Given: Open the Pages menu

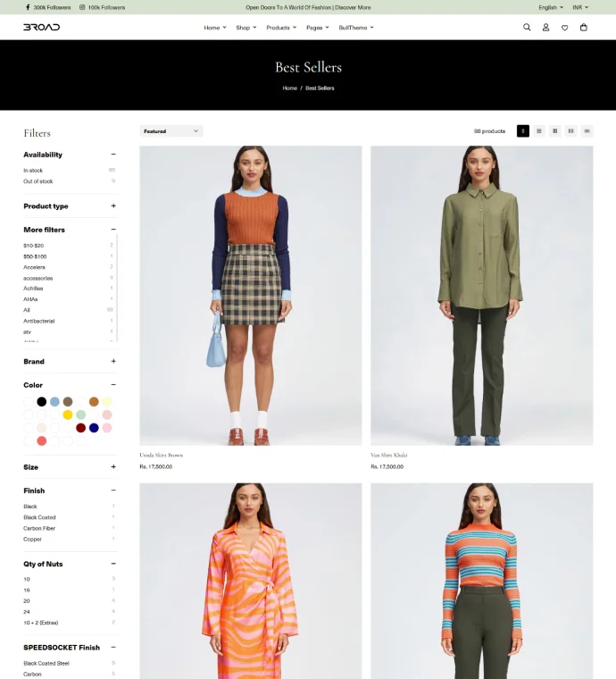Looking at the screenshot, I should (x=318, y=28).
